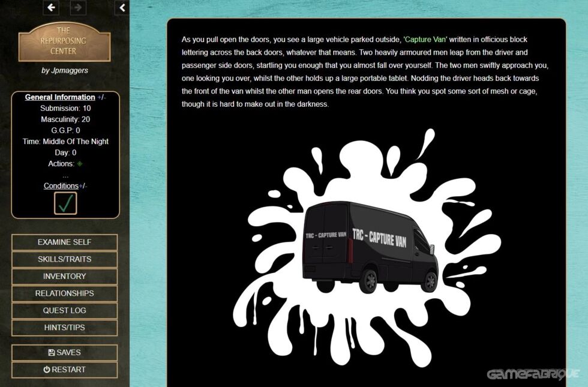Click the 'Conditions' heading link
Viewport: 588px width, 387px height.
pyautogui.click(x=61, y=186)
